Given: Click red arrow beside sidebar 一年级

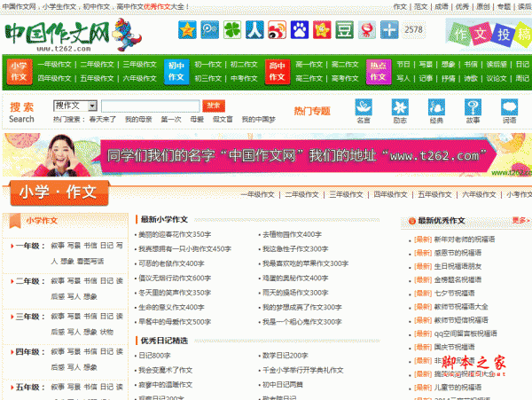Looking at the screenshot, I should click(x=12, y=246).
